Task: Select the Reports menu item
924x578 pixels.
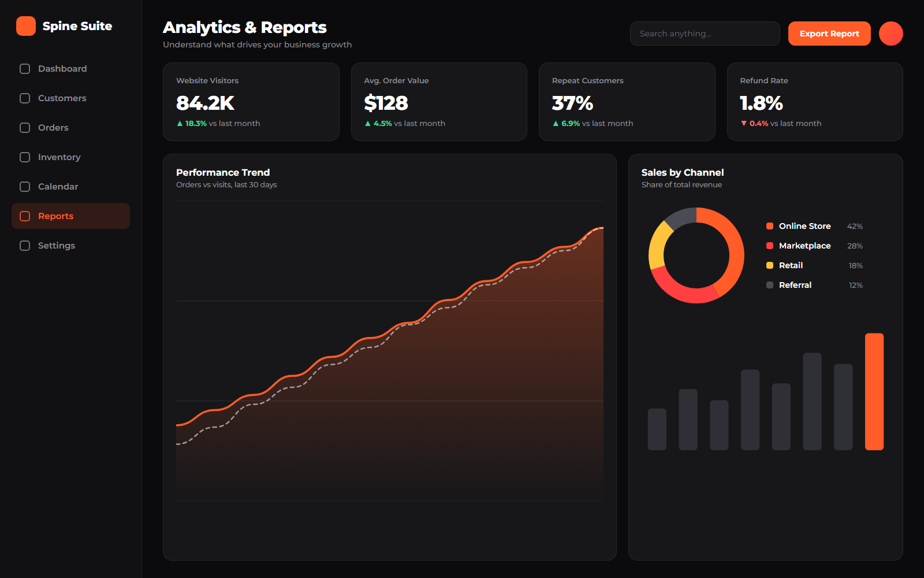Action: (x=70, y=216)
